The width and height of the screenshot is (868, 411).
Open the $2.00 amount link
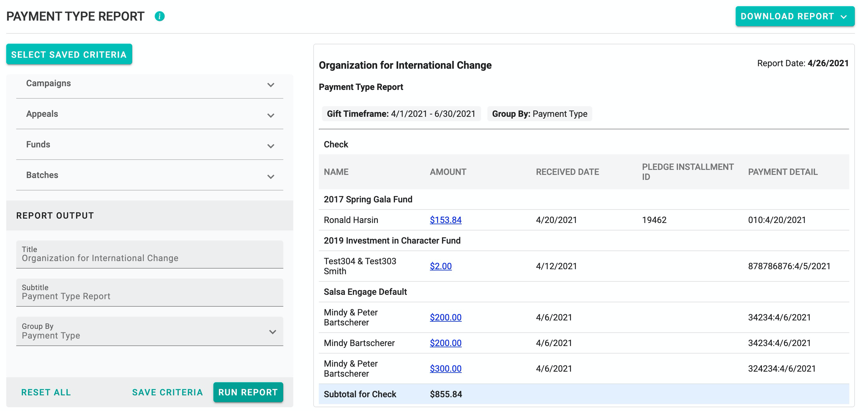(x=441, y=266)
